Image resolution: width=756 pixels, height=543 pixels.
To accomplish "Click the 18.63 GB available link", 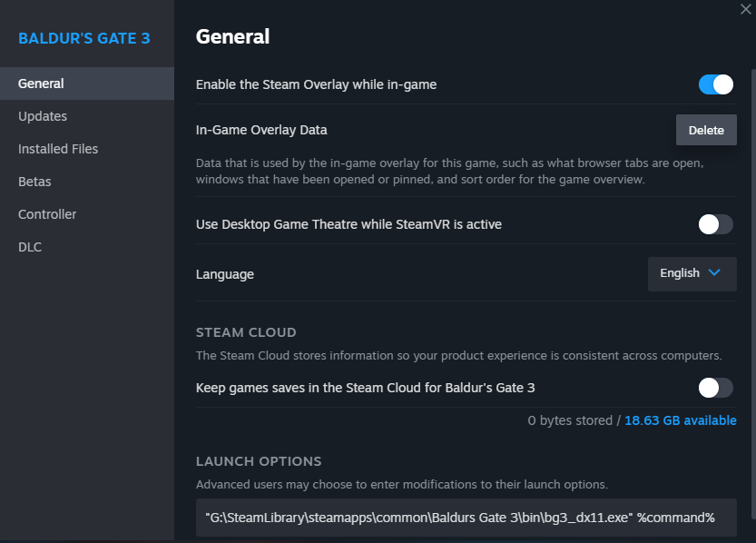I will 681,420.
